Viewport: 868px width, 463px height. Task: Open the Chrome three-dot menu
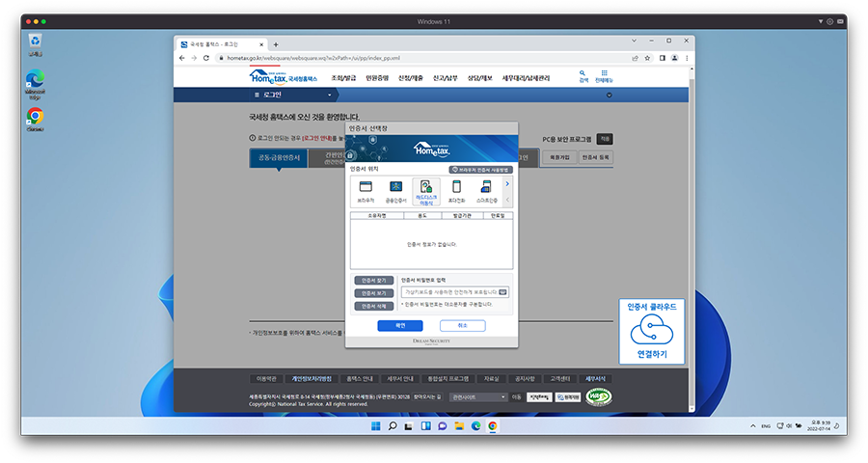[687, 58]
